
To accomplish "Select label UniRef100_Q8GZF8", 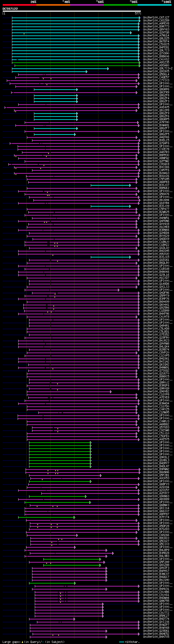I will coord(156,95).
